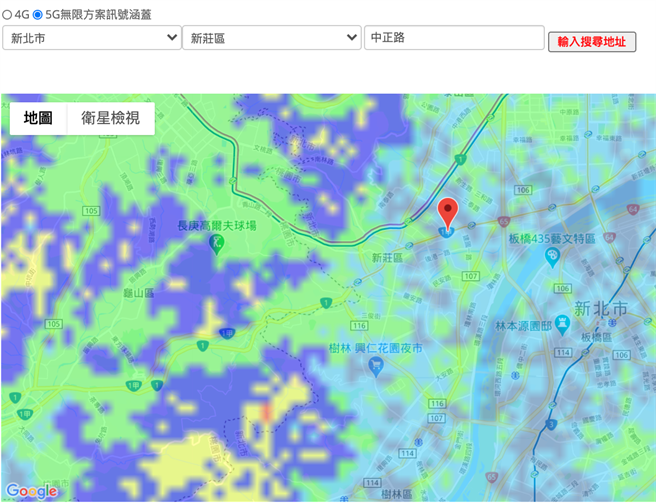Click the 林本源園邸 landmark marker icon
This screenshot has height=503, width=656.
[562, 325]
